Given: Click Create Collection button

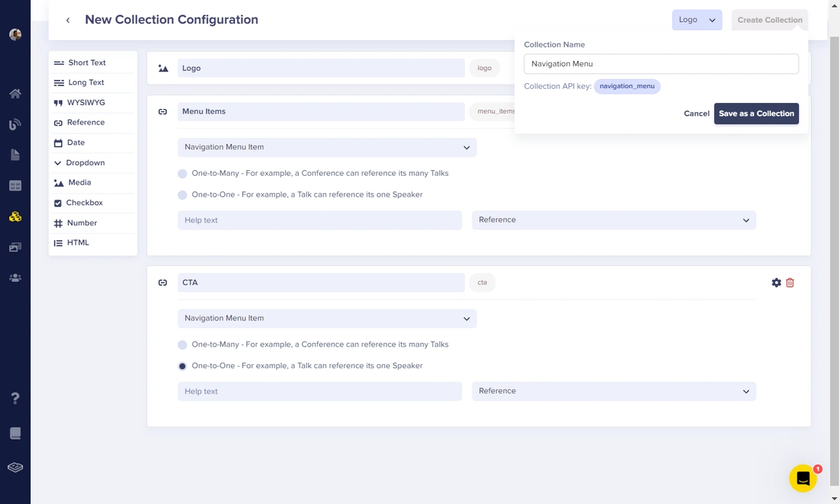Looking at the screenshot, I should [769, 20].
